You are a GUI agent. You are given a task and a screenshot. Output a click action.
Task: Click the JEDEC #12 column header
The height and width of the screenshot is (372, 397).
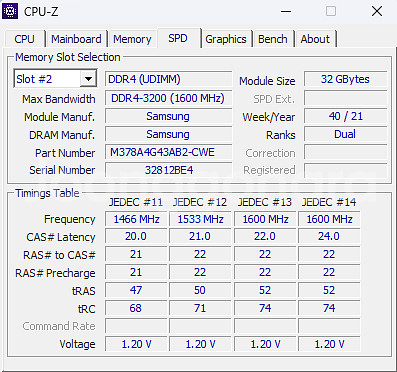point(200,202)
